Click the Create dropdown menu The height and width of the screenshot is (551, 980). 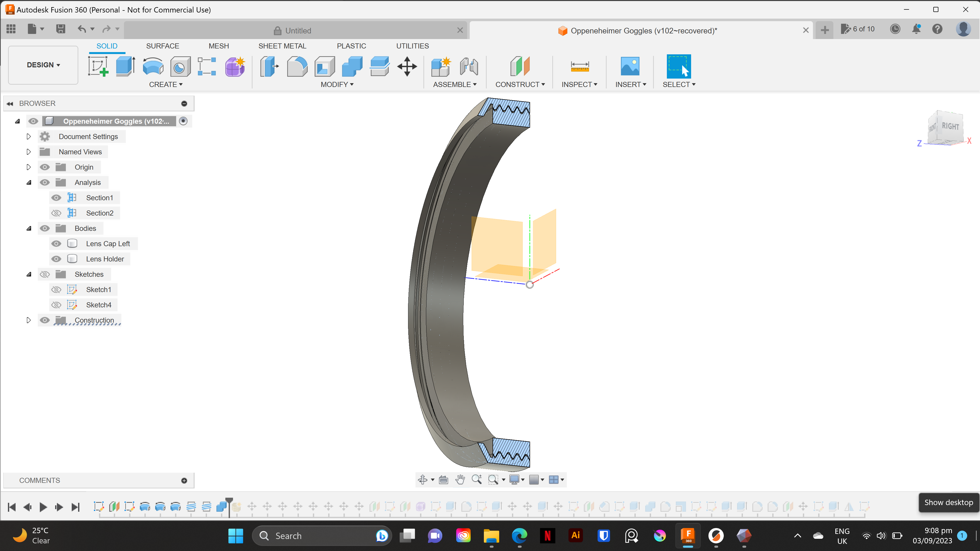coord(166,84)
